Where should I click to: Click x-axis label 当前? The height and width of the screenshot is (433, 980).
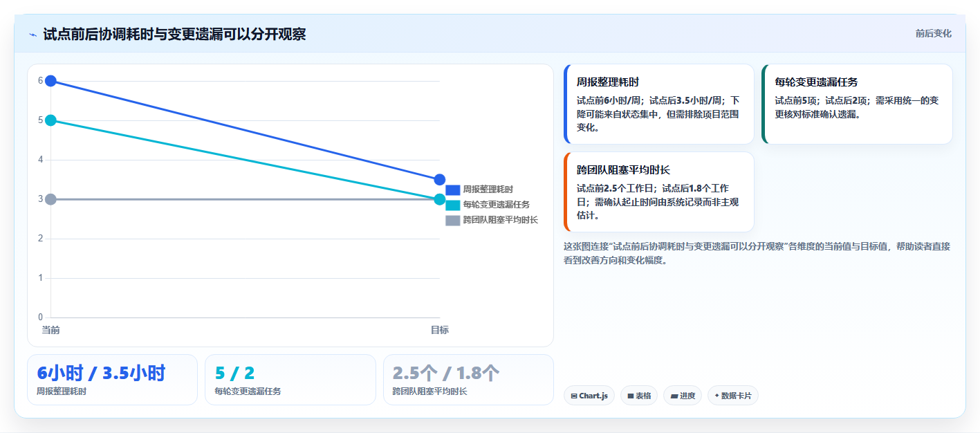coord(50,330)
